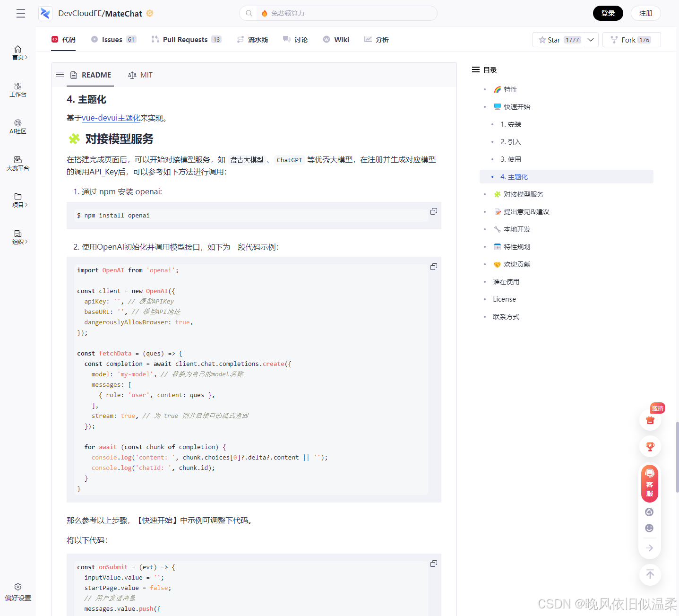Open 客服 customer service

click(650, 484)
